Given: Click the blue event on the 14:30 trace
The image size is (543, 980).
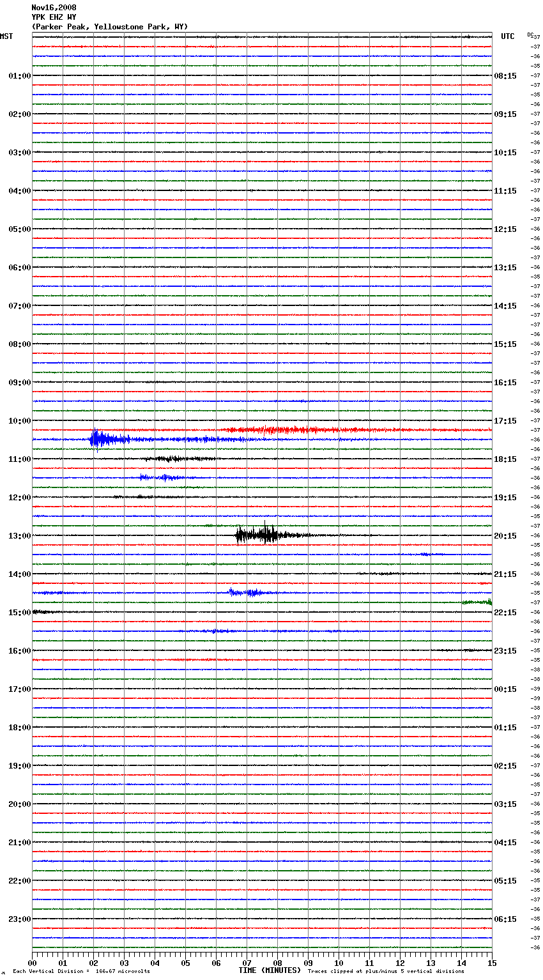Looking at the screenshot, I should point(249,593).
